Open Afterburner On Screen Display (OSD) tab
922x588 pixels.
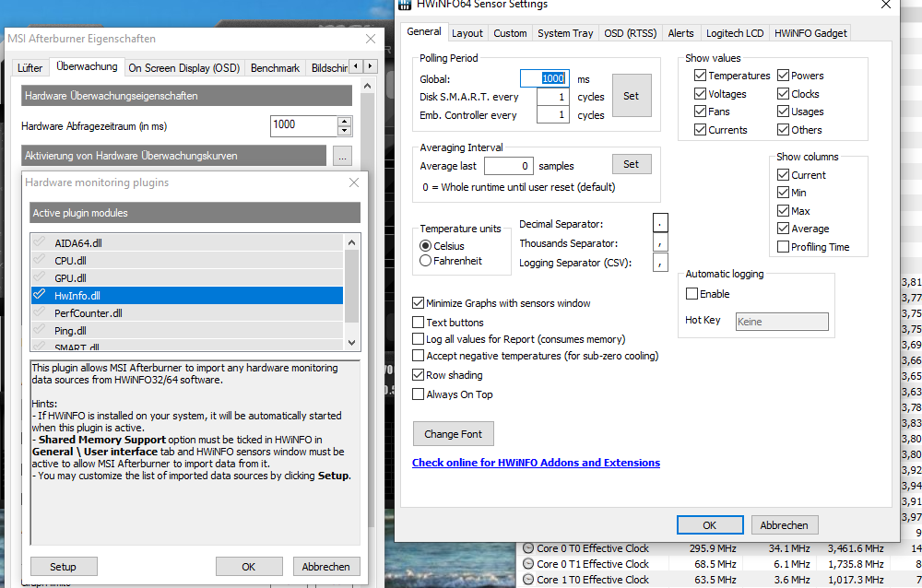(x=184, y=68)
